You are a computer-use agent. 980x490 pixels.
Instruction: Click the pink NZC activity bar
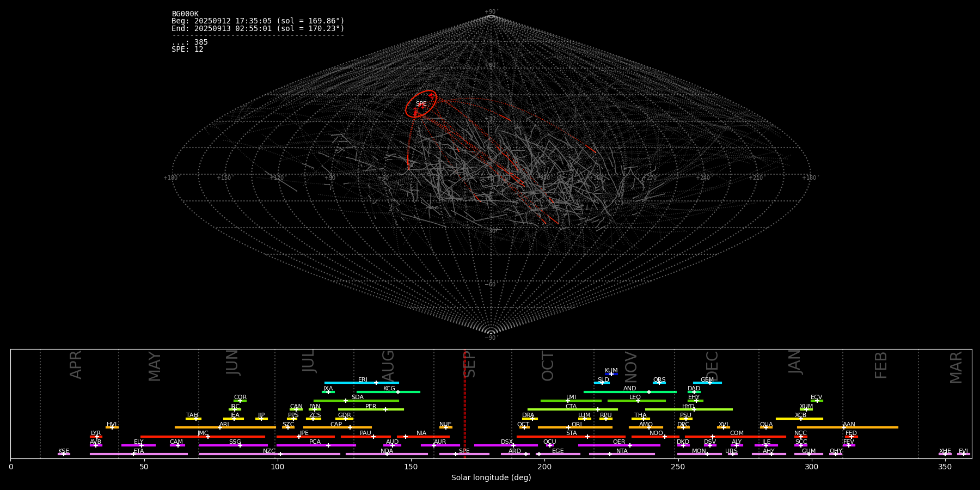[269, 454]
